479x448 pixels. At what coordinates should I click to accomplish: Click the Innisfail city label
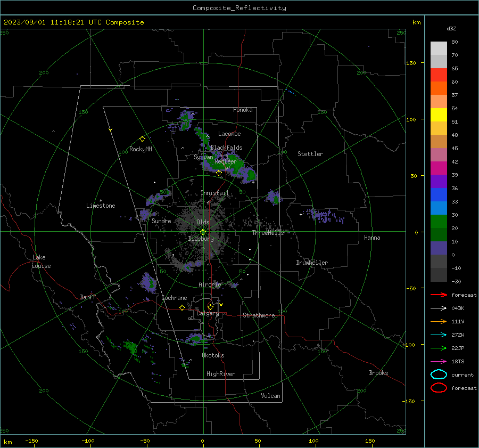click(214, 193)
